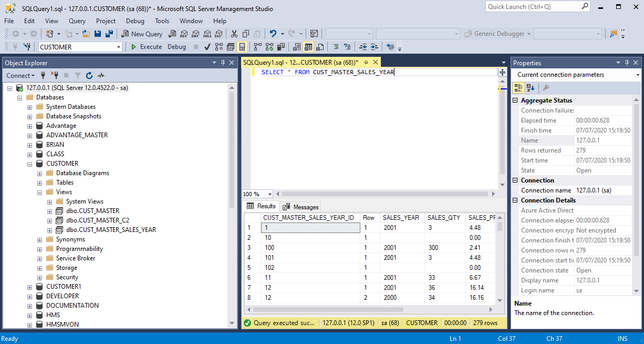This screenshot has height=344, width=644.
Task: Click the Change Connection icon
Action: point(27,47)
